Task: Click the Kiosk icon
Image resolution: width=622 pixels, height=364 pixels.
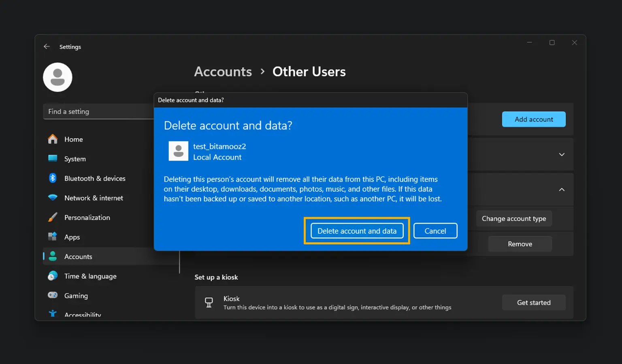Action: [x=209, y=303]
